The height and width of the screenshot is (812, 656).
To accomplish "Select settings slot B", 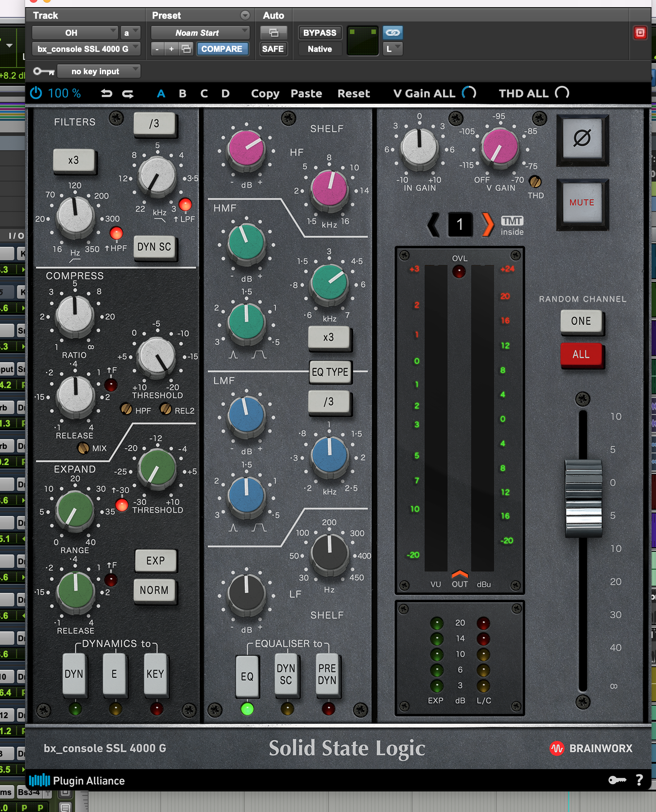I will pyautogui.click(x=183, y=93).
